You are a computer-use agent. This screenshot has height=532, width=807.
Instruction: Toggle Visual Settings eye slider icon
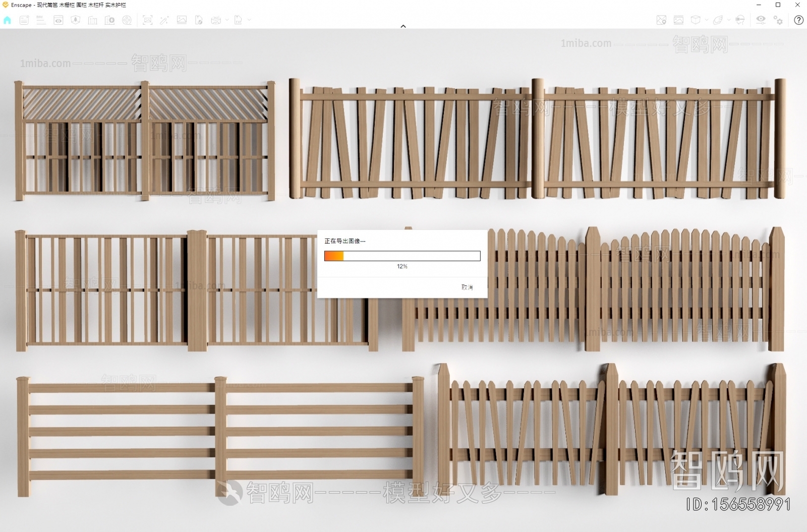(x=761, y=20)
